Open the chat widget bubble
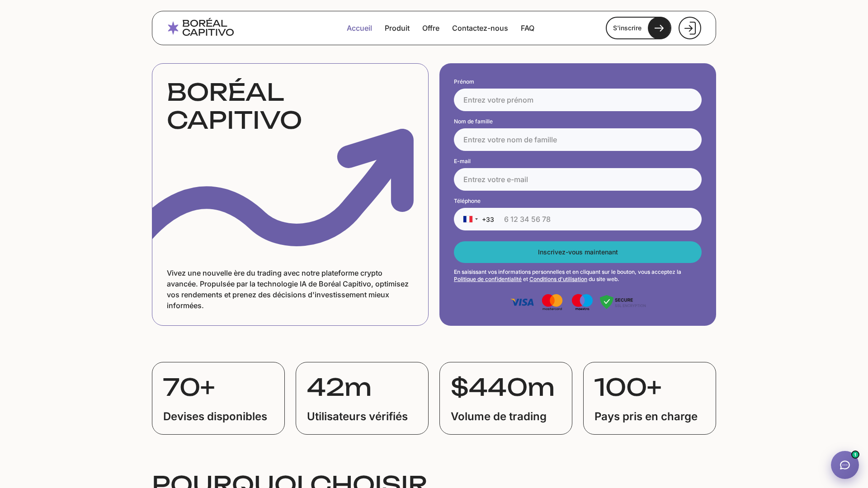868x488 pixels. [844, 465]
